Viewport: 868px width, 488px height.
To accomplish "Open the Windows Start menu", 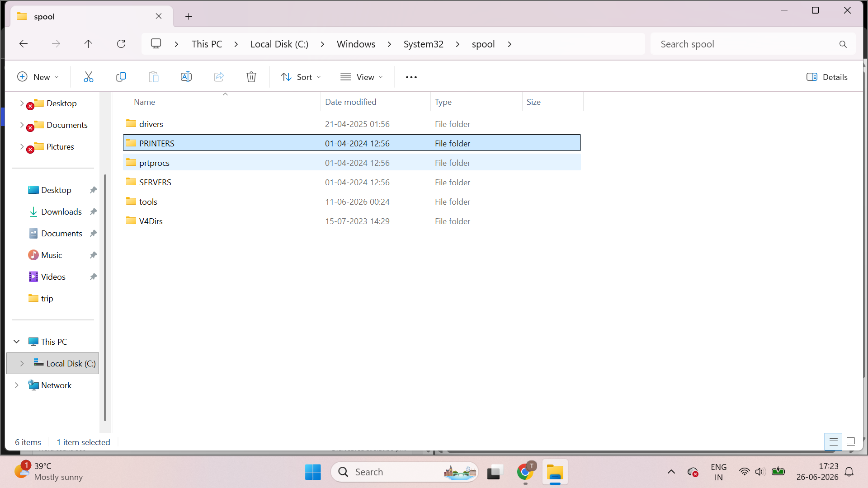I will [313, 472].
